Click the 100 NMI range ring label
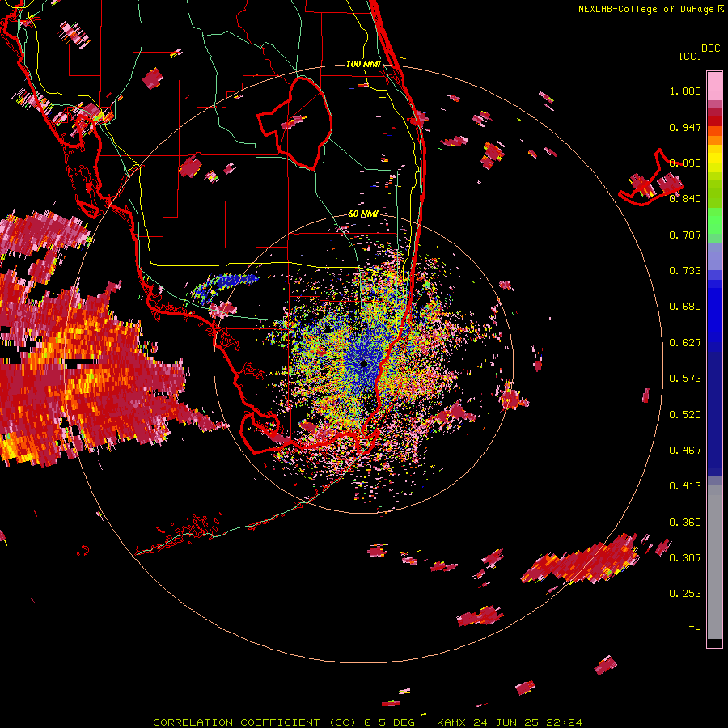The height and width of the screenshot is (728, 728). [x=363, y=64]
